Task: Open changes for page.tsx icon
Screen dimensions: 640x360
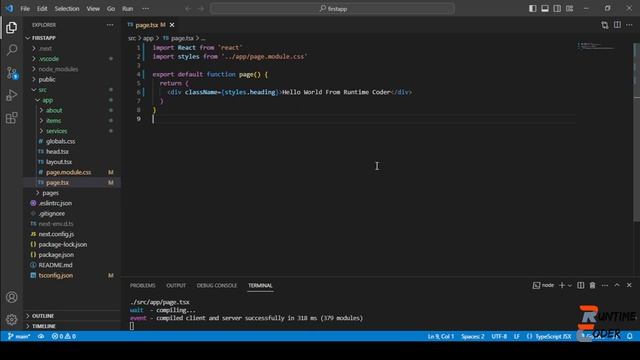Action: pos(604,25)
